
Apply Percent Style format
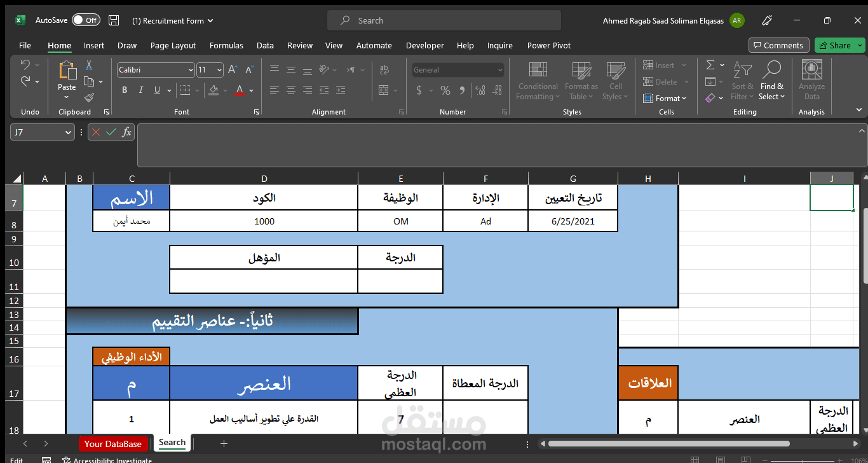point(445,90)
